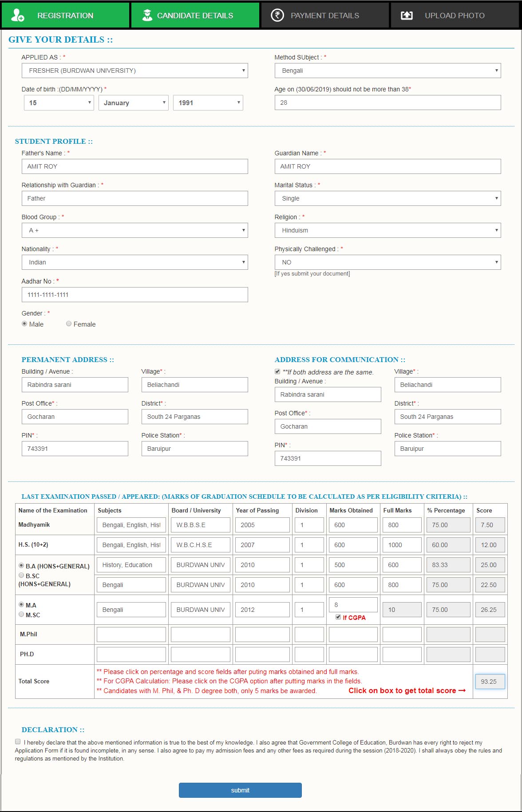
Task: Click the rupee icon for Payment Details
Action: click(277, 16)
